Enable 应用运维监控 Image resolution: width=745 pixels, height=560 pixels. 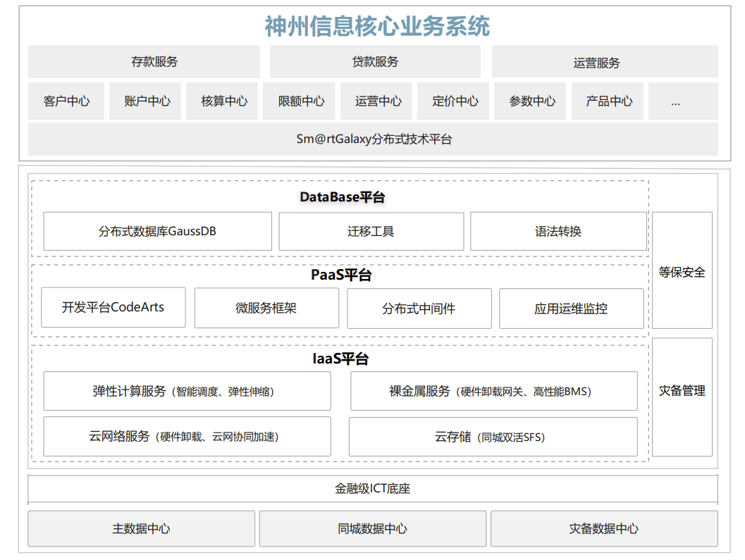571,309
